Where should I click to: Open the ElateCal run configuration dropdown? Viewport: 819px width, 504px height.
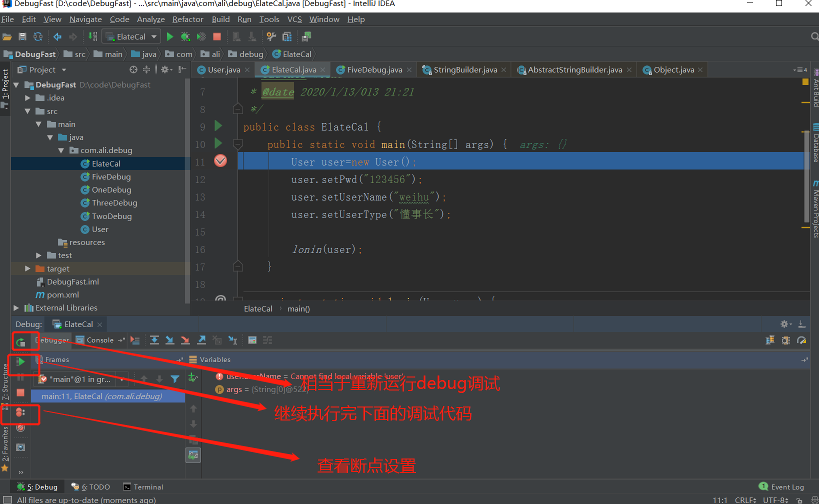tap(131, 36)
